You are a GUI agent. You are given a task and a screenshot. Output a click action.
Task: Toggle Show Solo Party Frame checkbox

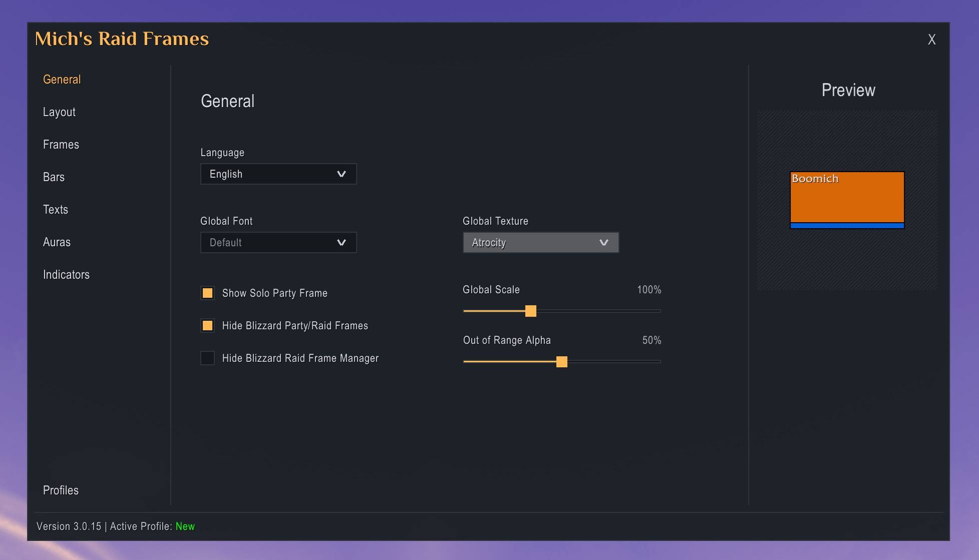click(x=207, y=293)
